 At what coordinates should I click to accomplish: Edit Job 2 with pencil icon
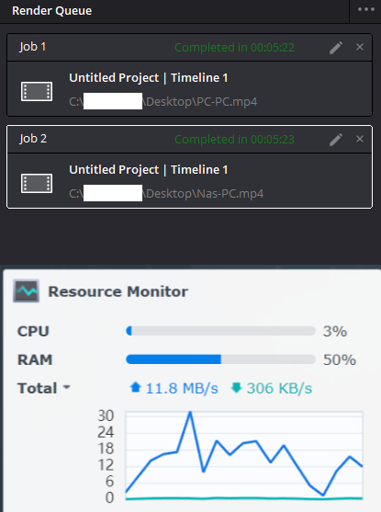click(336, 140)
